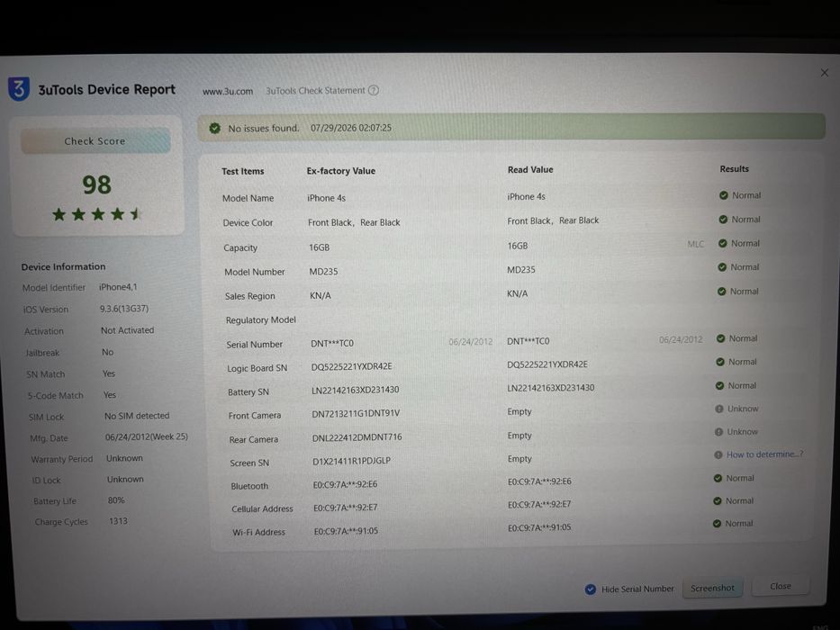840x630 pixels.
Task: Click the Ex-factory Value column header
Action: pos(340,171)
